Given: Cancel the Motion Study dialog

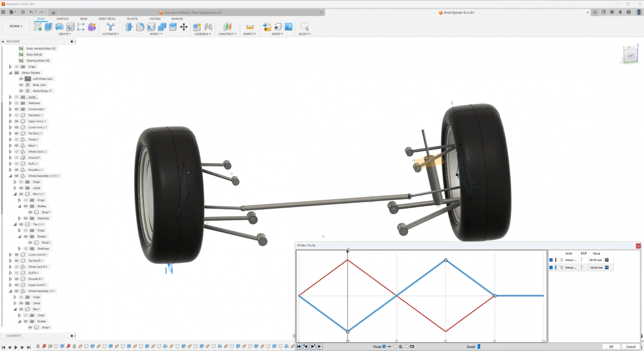Looking at the screenshot, I should click(x=631, y=346).
